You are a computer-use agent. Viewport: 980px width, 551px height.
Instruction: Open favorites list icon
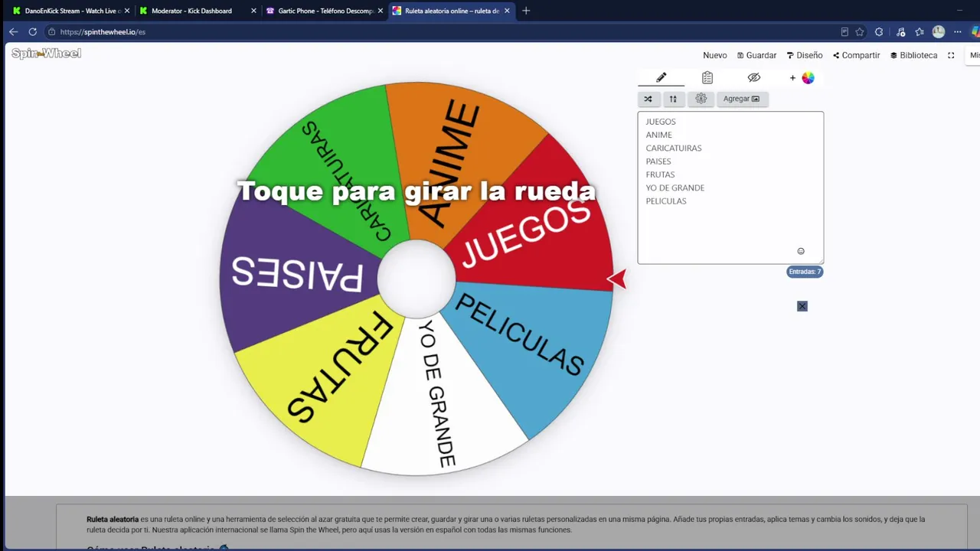pos(920,32)
